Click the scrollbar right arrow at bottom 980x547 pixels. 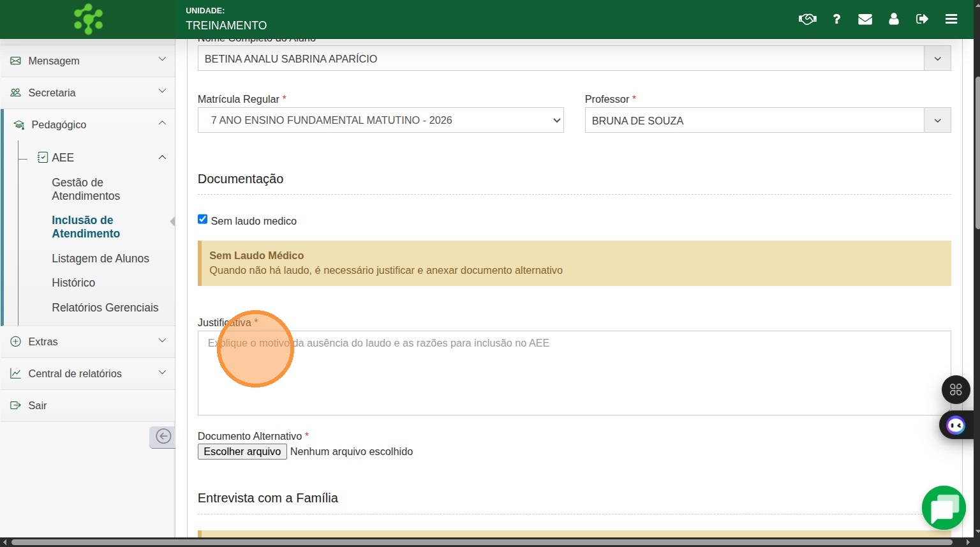968,543
